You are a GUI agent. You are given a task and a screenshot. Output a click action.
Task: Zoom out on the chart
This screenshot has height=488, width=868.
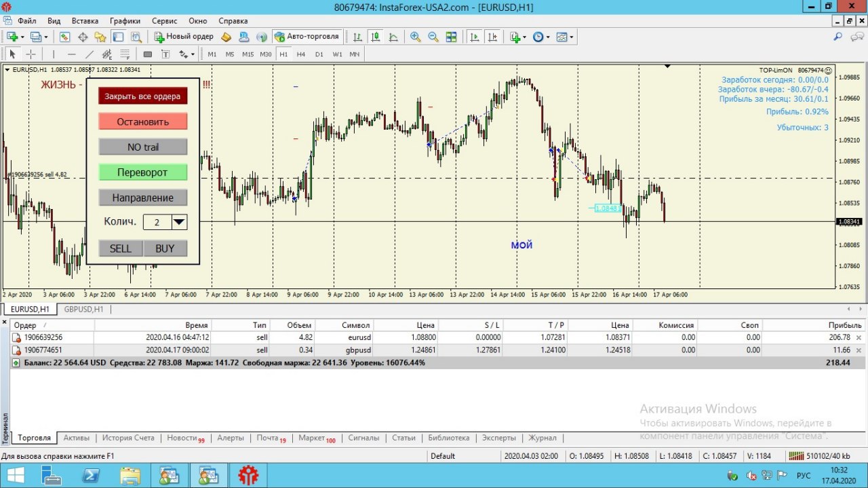433,37
